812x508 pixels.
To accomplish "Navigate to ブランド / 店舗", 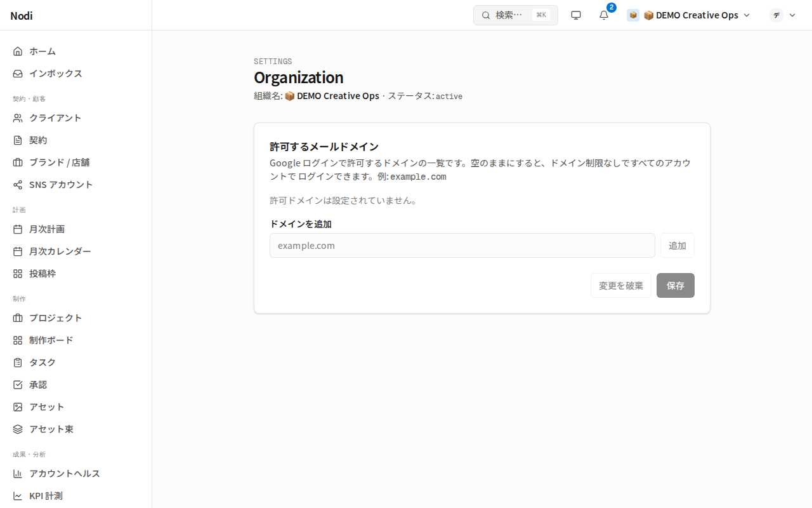I will [x=76, y=163].
